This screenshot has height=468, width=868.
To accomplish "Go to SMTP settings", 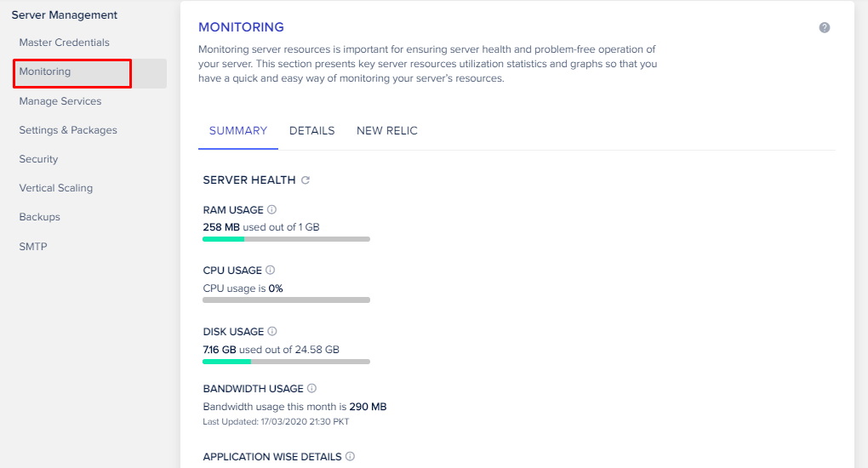I will [33, 247].
